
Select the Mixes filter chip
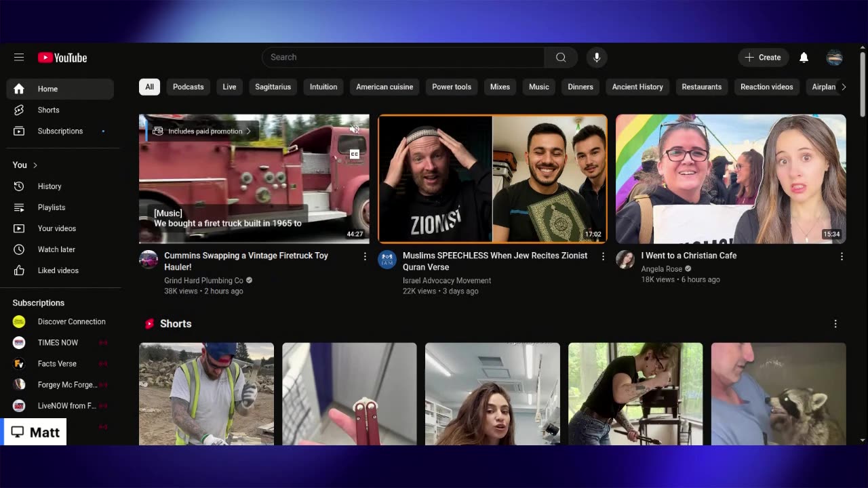point(500,87)
